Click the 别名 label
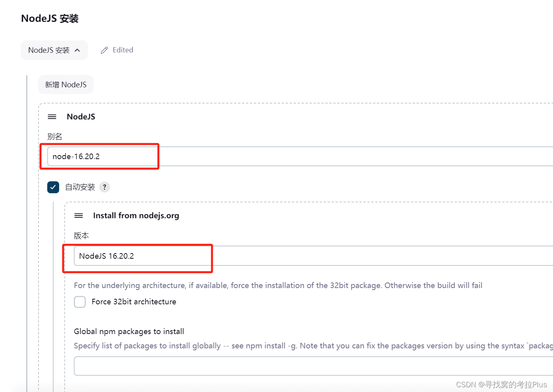 (x=55, y=136)
